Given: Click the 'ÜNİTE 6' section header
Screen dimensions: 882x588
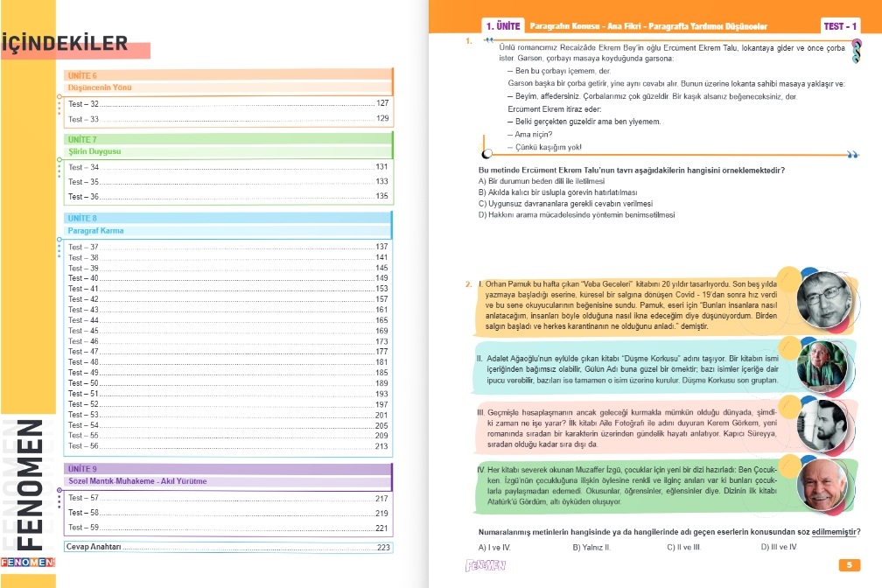Looking at the screenshot, I should (227, 75).
